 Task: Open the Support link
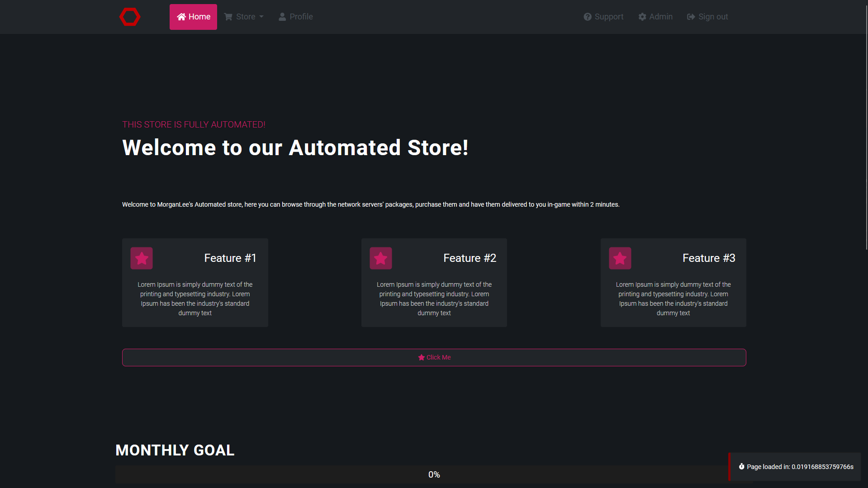pyautogui.click(x=603, y=17)
